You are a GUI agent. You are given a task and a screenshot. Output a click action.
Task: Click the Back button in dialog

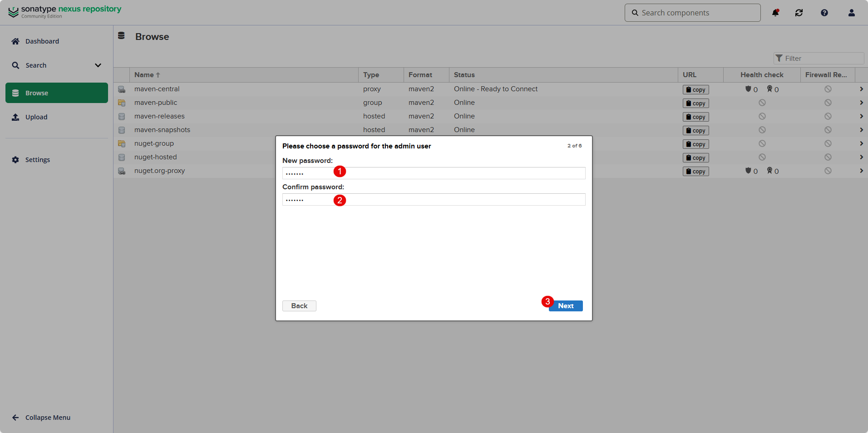coord(299,306)
